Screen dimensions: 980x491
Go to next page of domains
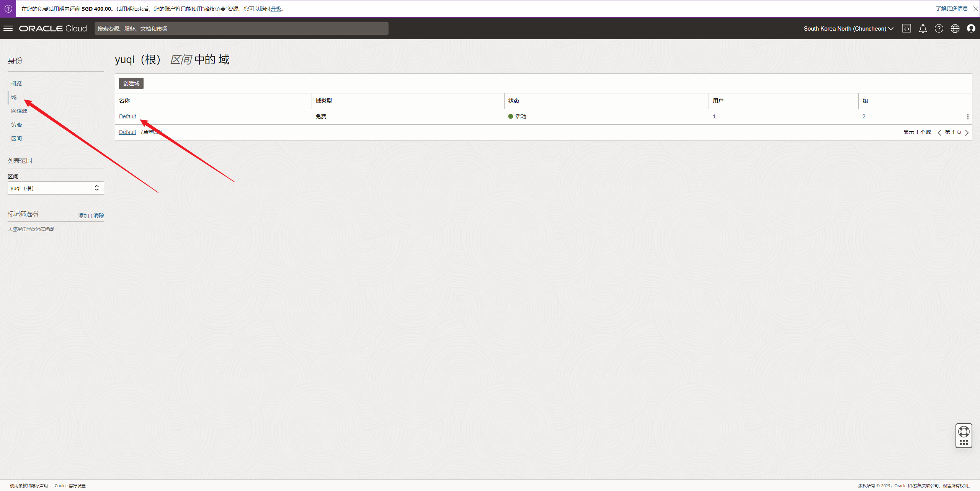click(967, 132)
